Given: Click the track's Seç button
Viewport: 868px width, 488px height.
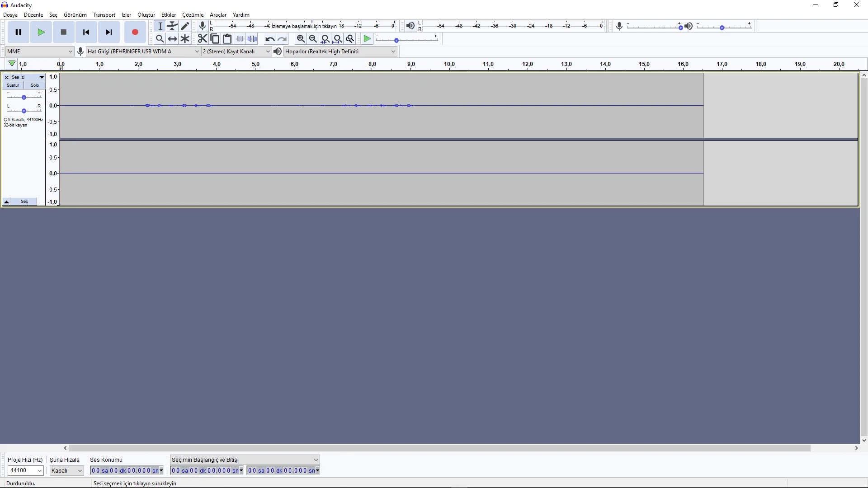Looking at the screenshot, I should coord(24,202).
